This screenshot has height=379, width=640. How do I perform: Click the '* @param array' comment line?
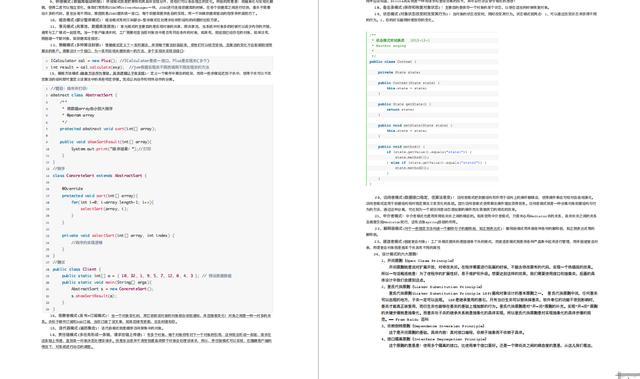[x=78, y=115]
